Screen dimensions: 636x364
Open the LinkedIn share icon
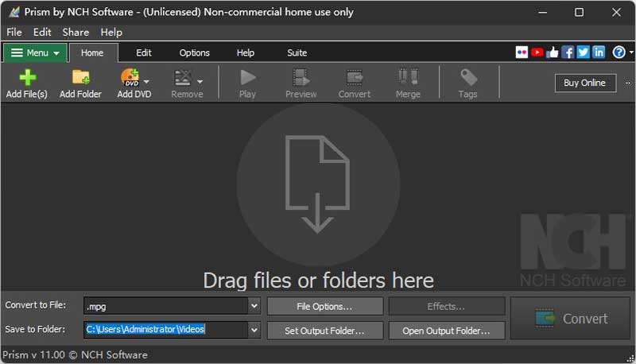(599, 52)
